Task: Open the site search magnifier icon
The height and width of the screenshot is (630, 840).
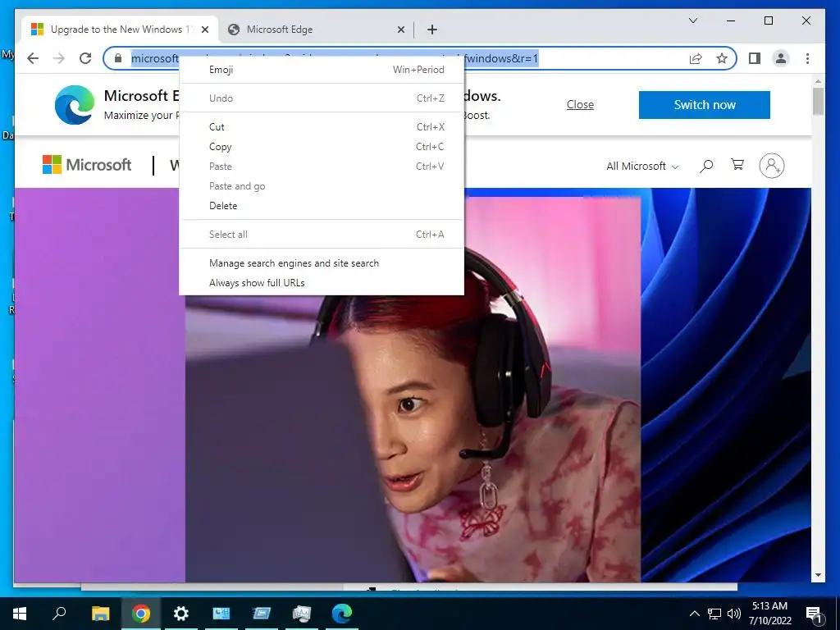Action: coord(706,166)
